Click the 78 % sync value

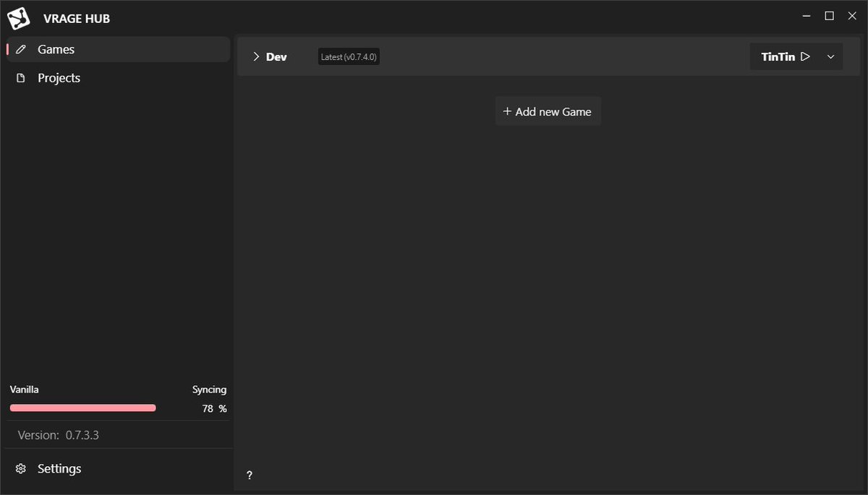click(214, 408)
